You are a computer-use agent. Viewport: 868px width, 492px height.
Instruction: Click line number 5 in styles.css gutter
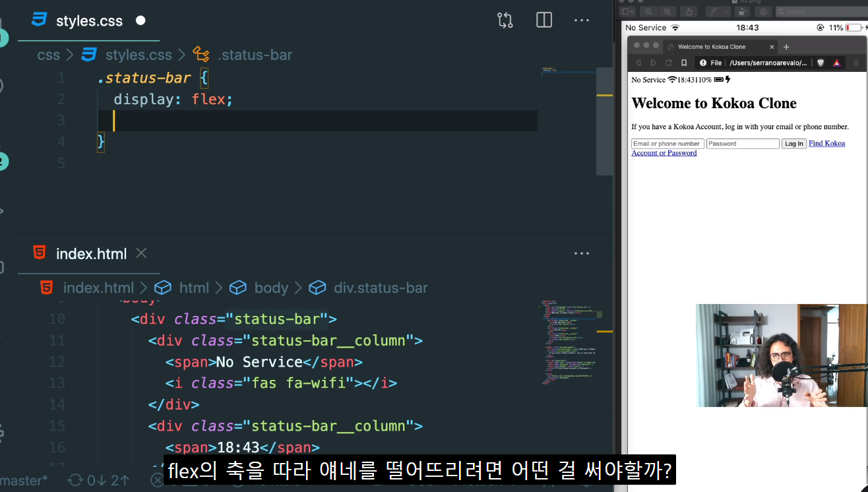pyautogui.click(x=61, y=163)
